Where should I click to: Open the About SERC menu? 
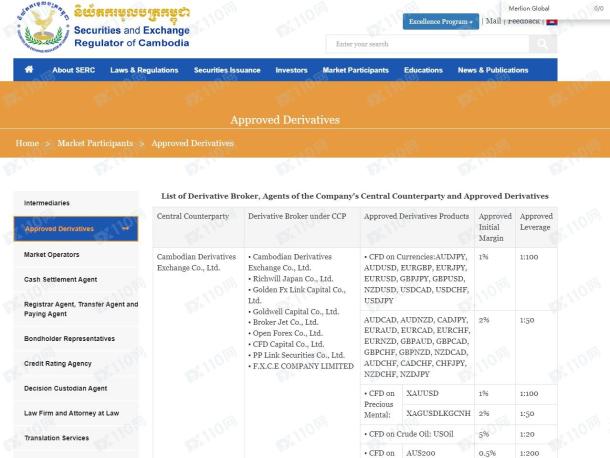[74, 70]
